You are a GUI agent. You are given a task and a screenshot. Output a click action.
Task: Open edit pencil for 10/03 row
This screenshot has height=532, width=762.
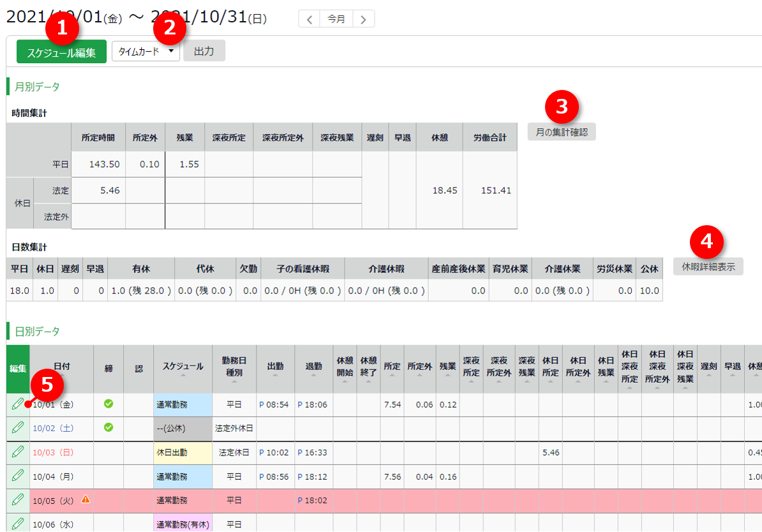click(18, 452)
